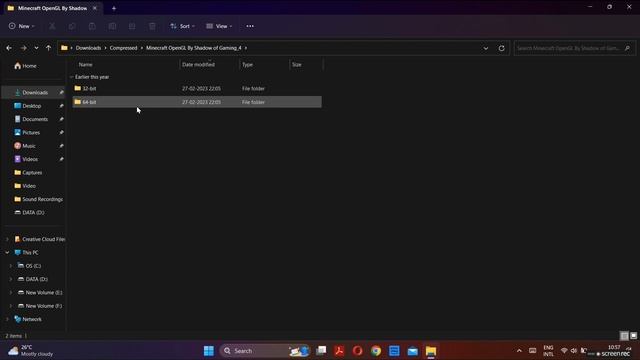Expand the New Volume (E:) node

[11, 293]
